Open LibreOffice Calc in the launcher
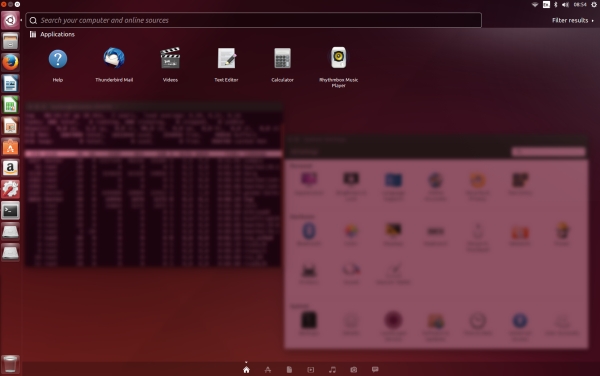 tap(10, 104)
